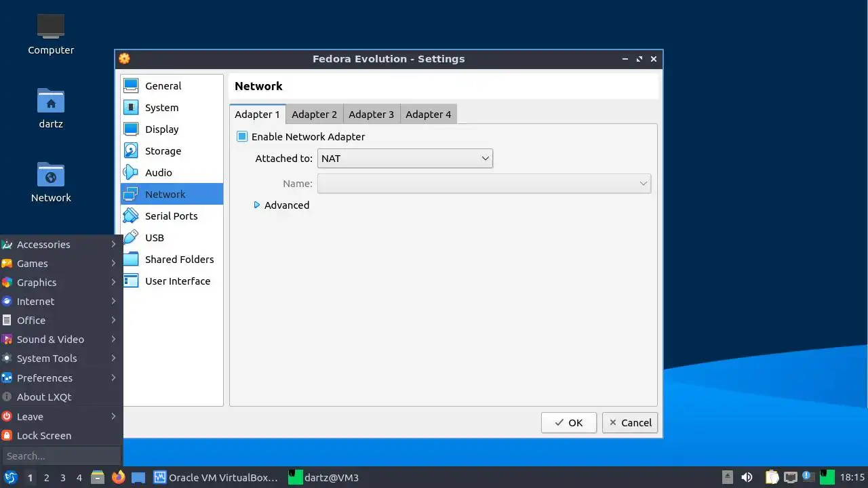
Task: Open the Audio settings category
Action: (172, 173)
